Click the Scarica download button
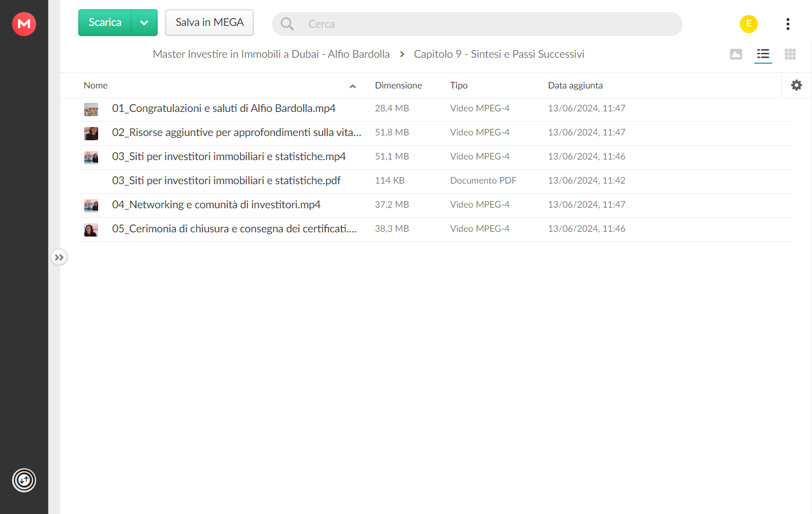 (105, 23)
